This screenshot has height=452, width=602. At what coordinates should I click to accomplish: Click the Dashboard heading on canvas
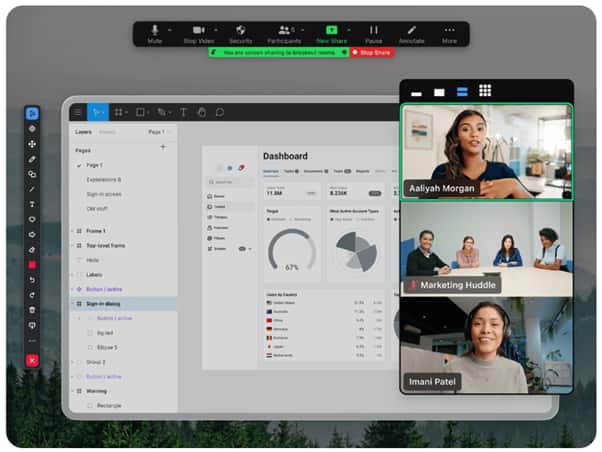click(285, 156)
